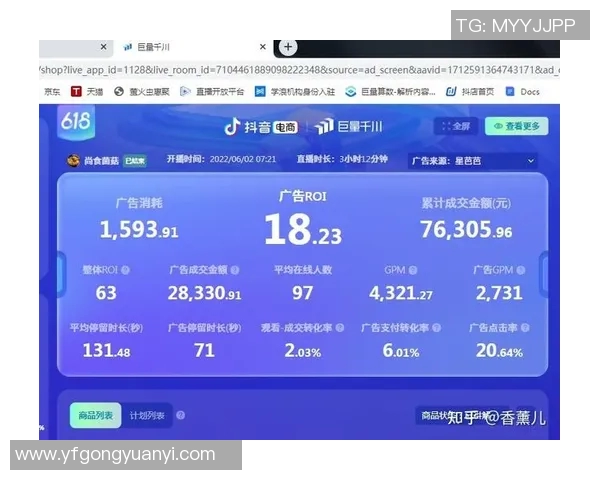Click the 广告消耗 value 1,593.91
This screenshot has height=480, width=600.
139,230
